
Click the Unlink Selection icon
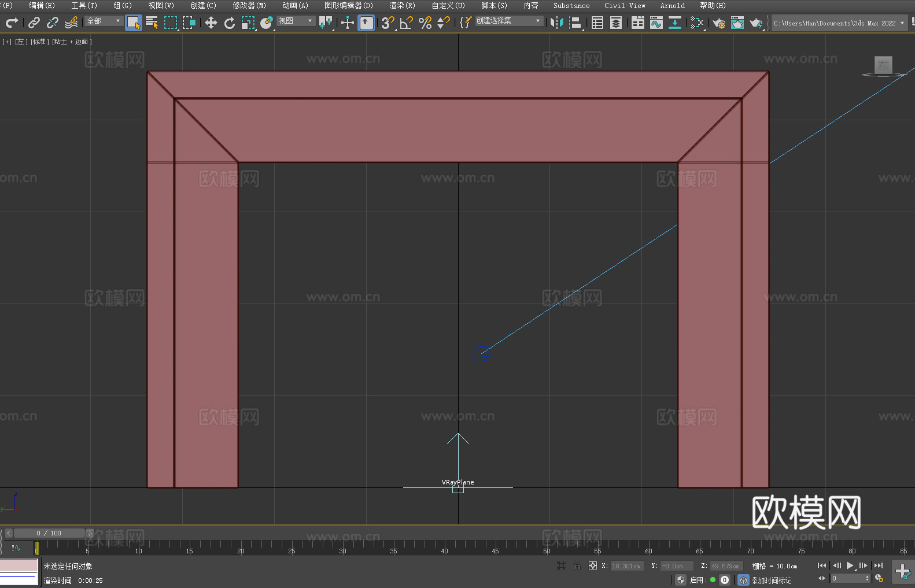pyautogui.click(x=53, y=23)
